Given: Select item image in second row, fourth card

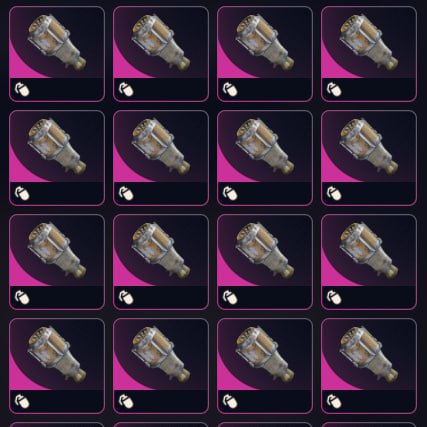Looking at the screenshot, I should click(x=369, y=146).
